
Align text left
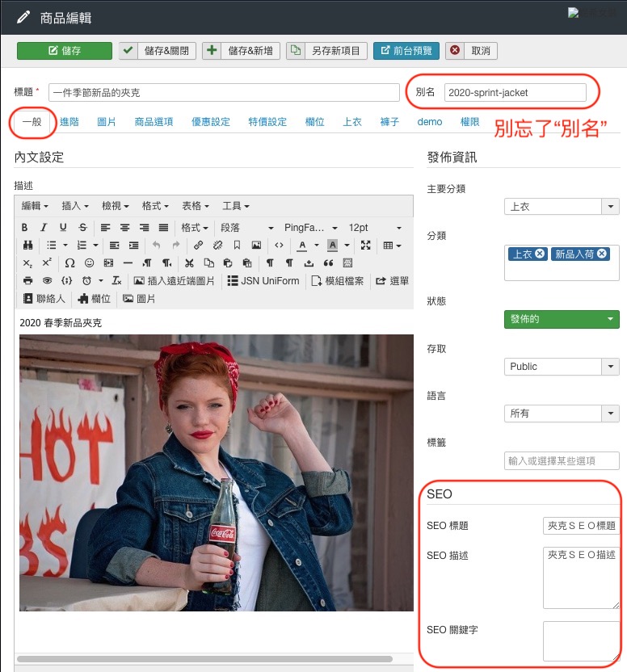coord(105,228)
